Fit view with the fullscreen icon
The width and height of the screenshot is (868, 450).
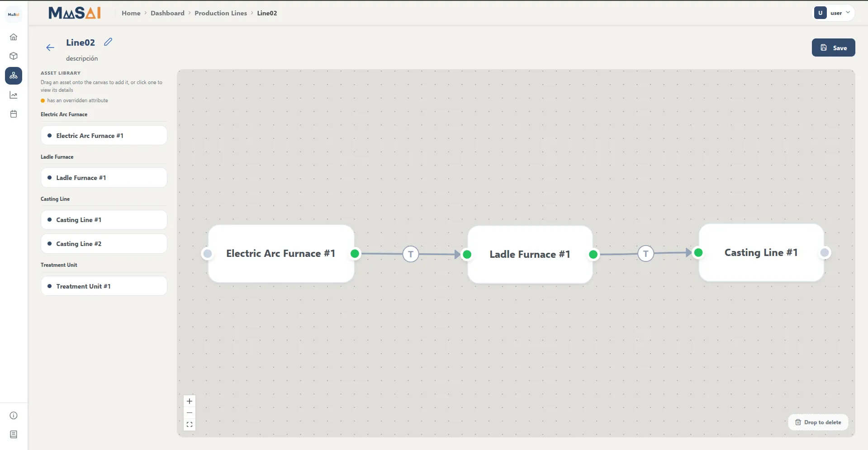tap(190, 425)
